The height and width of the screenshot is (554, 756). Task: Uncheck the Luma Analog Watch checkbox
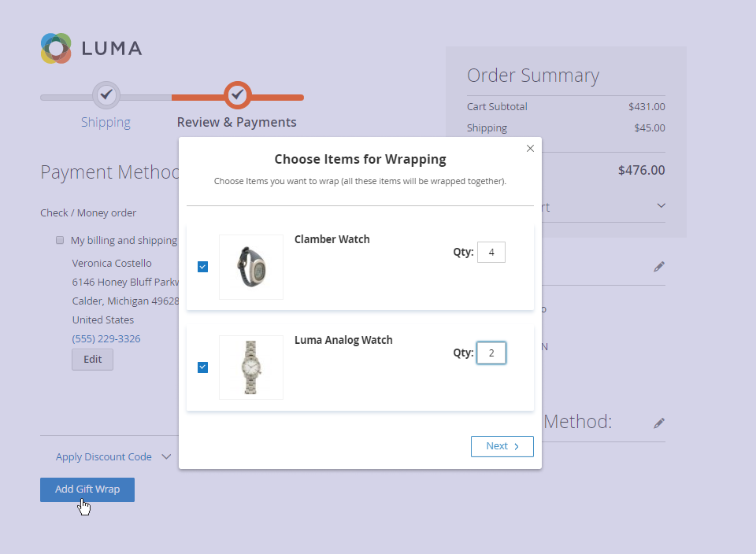[x=202, y=367]
